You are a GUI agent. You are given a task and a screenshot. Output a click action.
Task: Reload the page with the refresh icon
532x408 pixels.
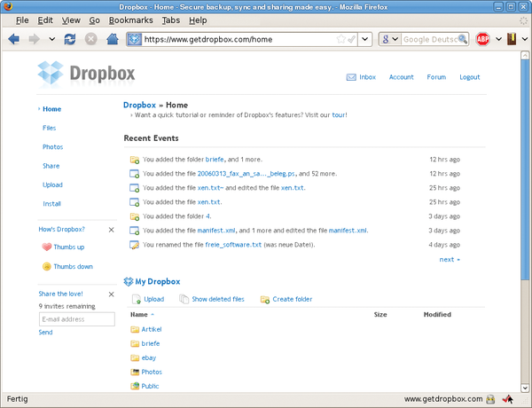[x=70, y=39]
